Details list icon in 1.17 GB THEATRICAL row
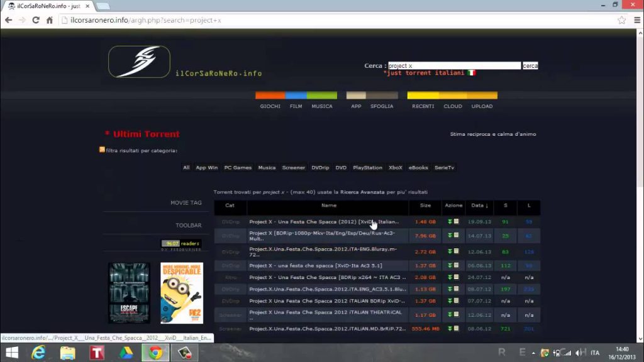 pyautogui.click(x=457, y=315)
